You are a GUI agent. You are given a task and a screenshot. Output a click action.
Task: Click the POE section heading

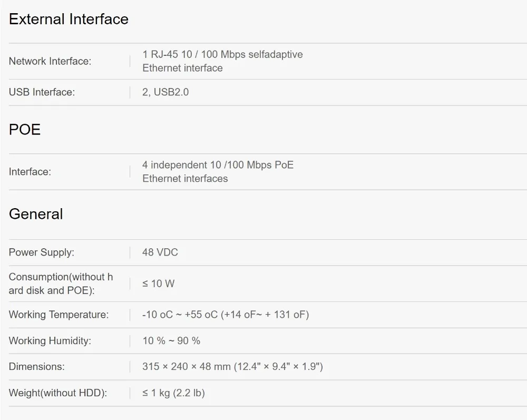[25, 130]
